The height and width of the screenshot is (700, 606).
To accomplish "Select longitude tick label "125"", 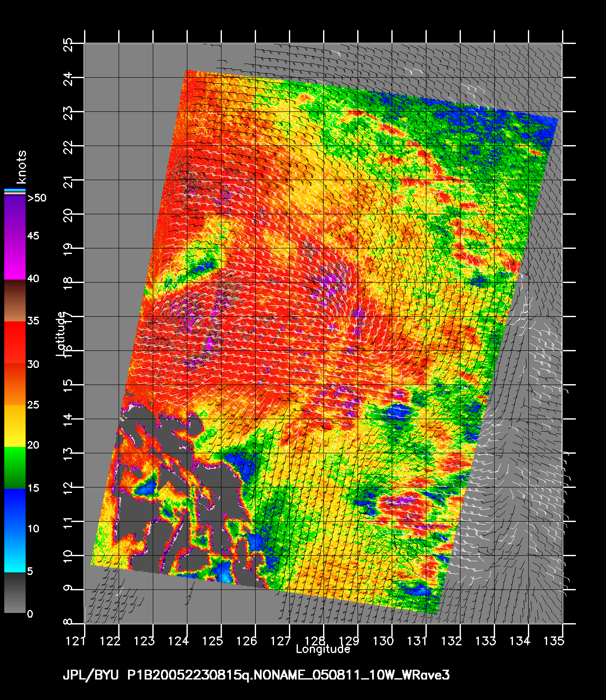I will point(213,641).
